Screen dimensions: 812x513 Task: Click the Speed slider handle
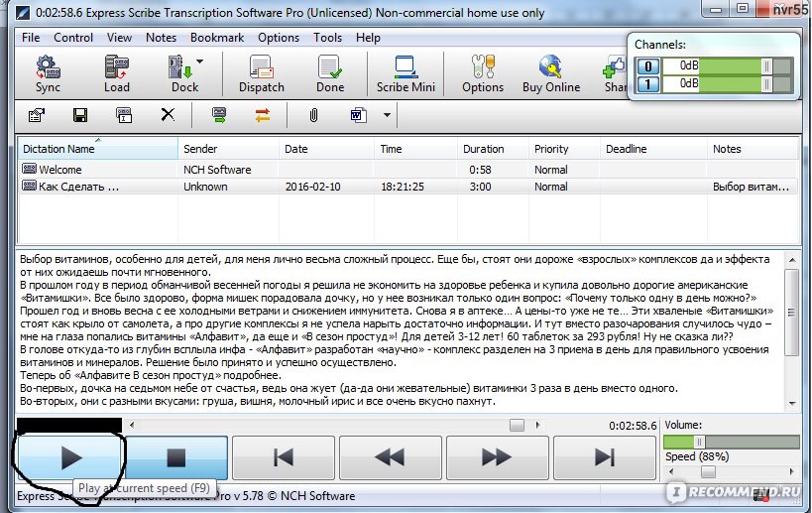coord(708,472)
